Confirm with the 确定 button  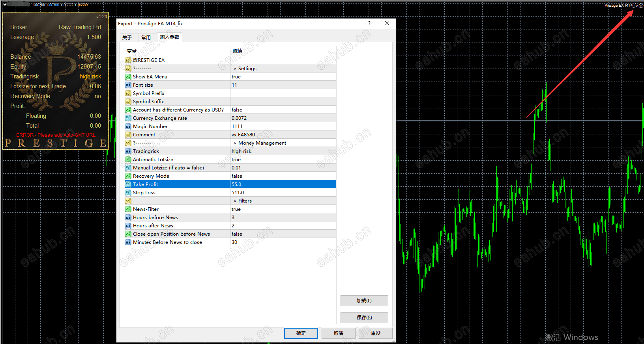[301, 333]
